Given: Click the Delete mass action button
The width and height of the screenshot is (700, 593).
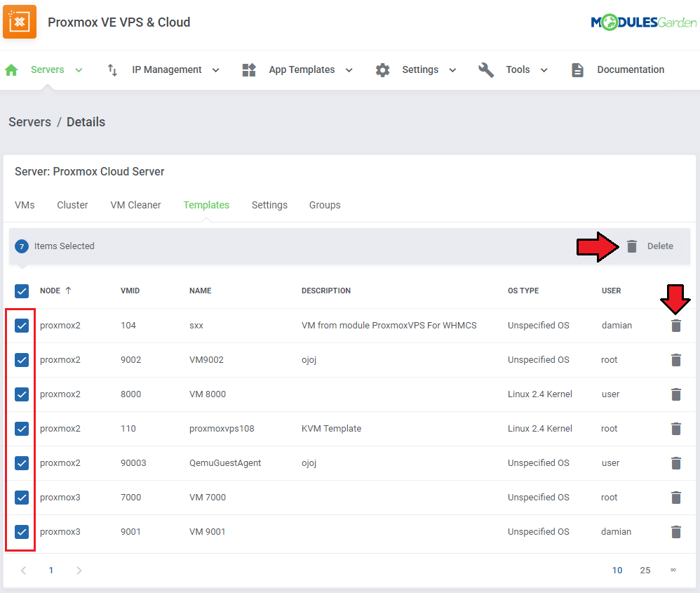Looking at the screenshot, I should click(649, 246).
